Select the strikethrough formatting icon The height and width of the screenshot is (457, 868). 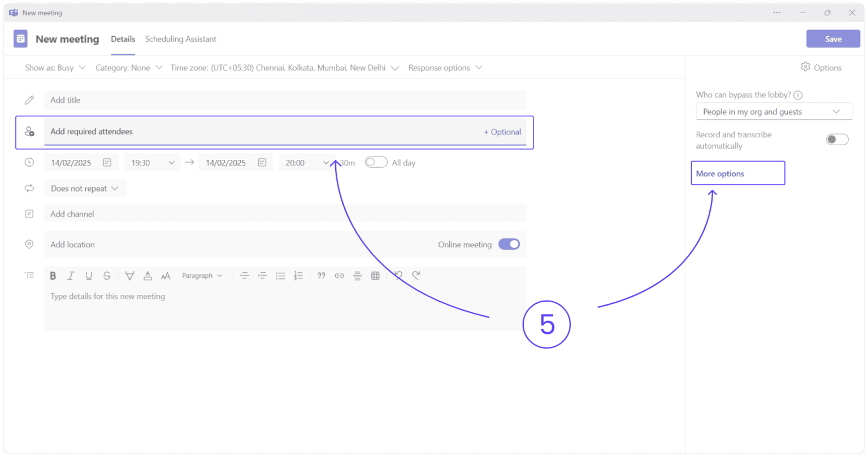click(107, 275)
